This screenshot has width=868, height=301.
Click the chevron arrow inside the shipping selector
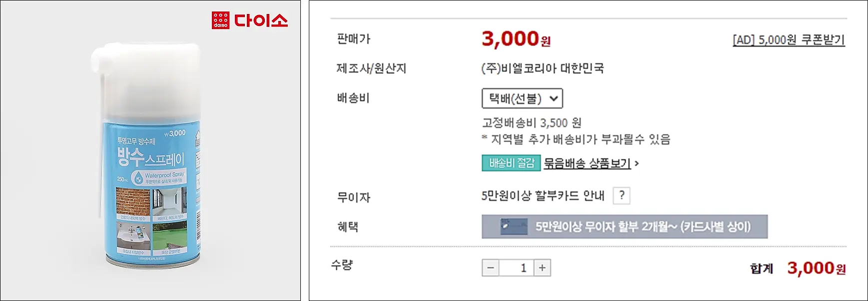555,99
